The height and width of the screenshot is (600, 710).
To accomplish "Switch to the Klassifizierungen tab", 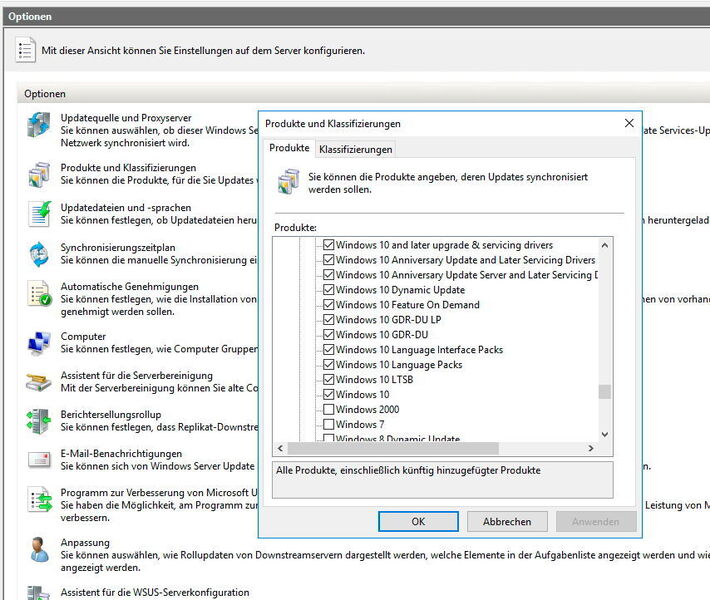I will click(355, 149).
